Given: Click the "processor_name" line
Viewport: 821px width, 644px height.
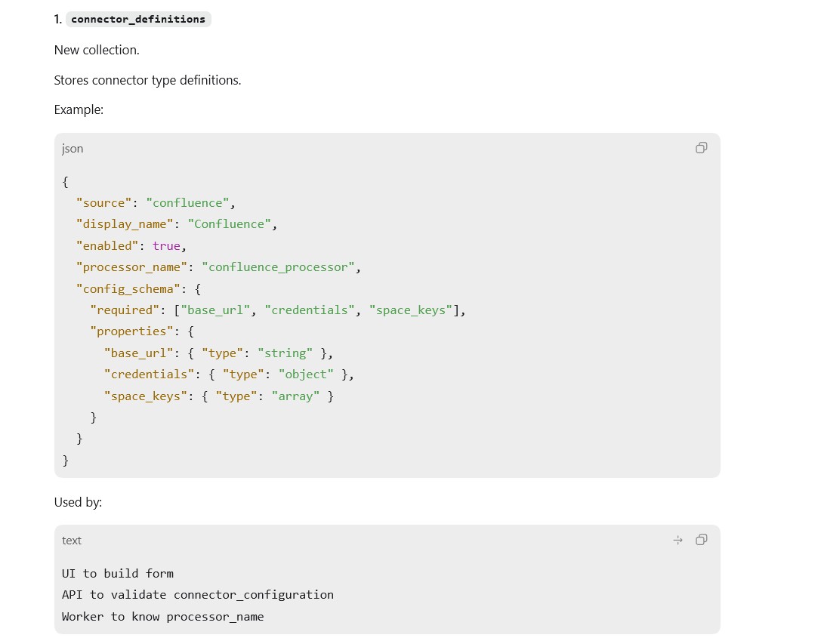Looking at the screenshot, I should [218, 267].
